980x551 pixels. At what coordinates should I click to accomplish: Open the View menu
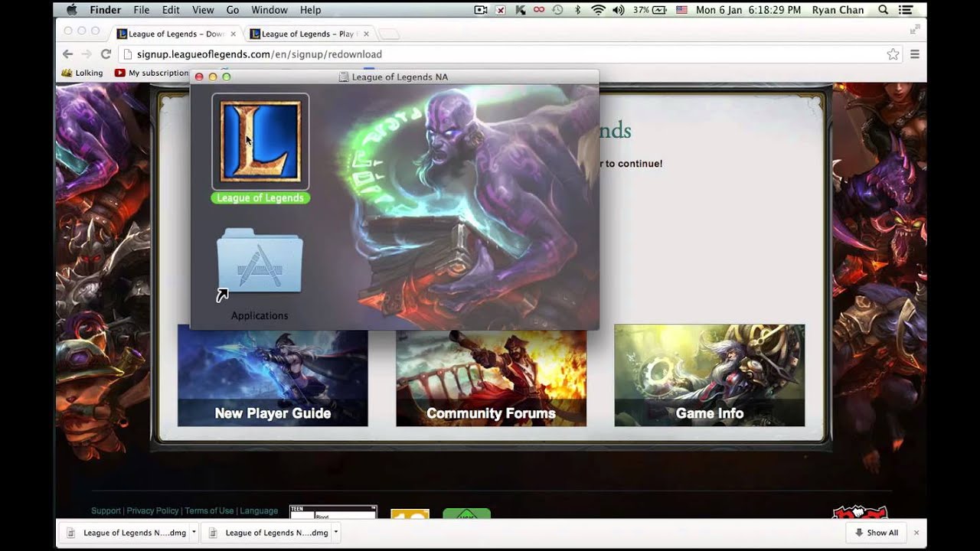pos(203,10)
